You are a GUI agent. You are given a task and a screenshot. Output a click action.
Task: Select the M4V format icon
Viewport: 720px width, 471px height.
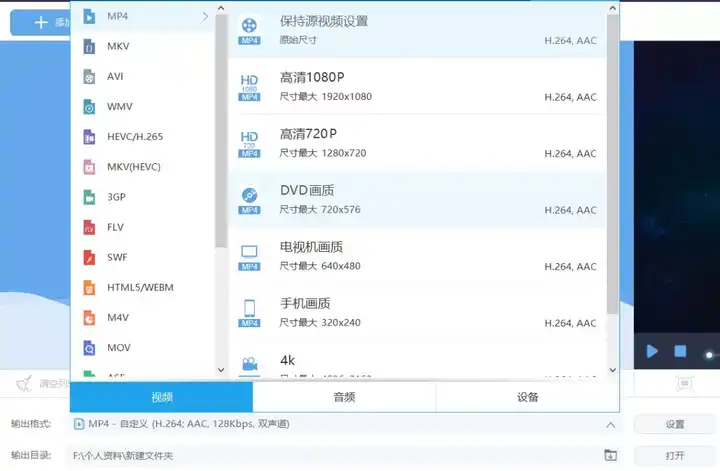(x=89, y=318)
